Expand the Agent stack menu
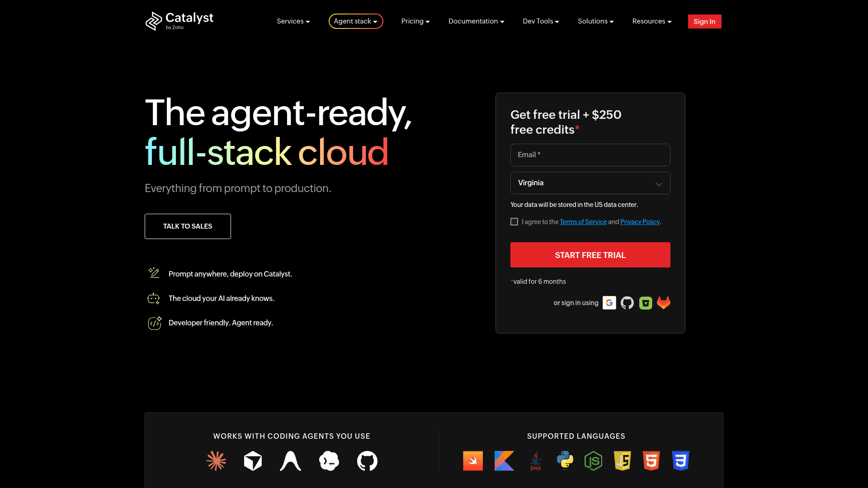Screen dimensions: 868x488 pos(356,21)
